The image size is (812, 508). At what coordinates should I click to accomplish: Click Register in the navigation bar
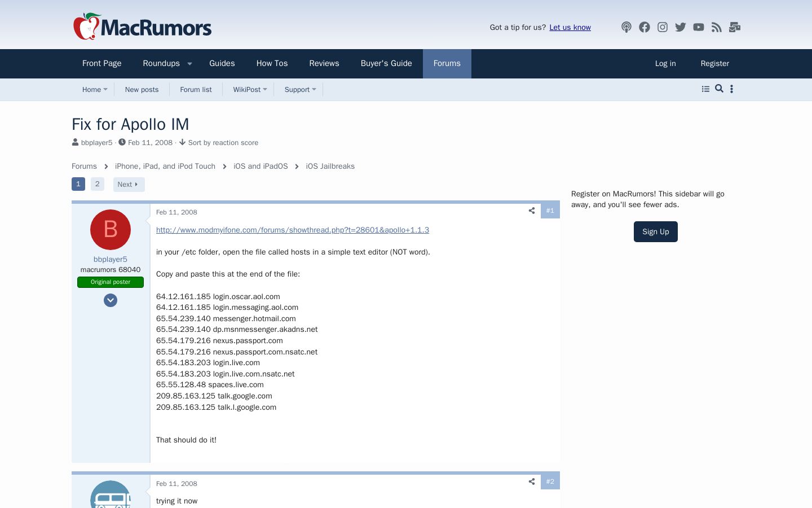point(715,63)
